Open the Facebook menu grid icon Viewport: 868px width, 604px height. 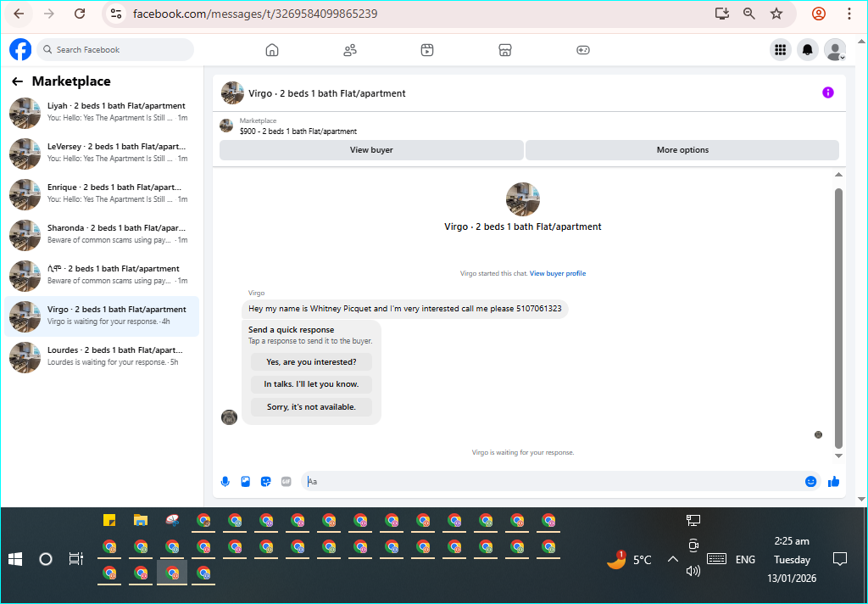(x=781, y=50)
